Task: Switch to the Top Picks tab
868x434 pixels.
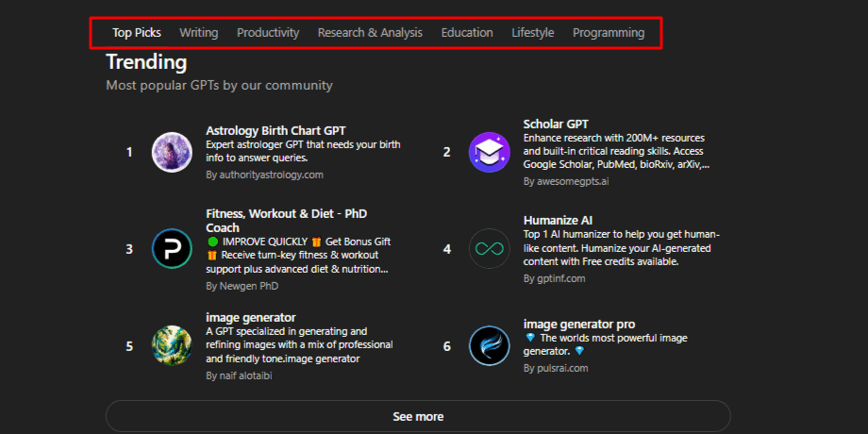Action: pos(137,32)
